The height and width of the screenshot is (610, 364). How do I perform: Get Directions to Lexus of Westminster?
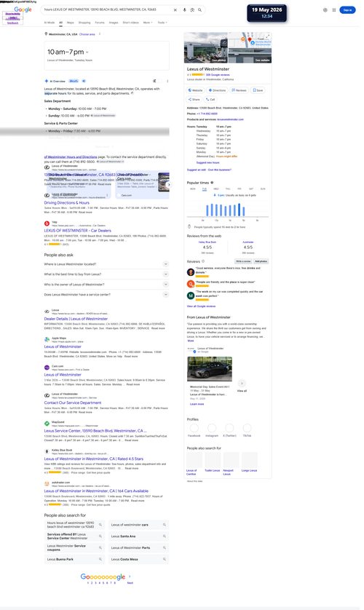coord(217,90)
